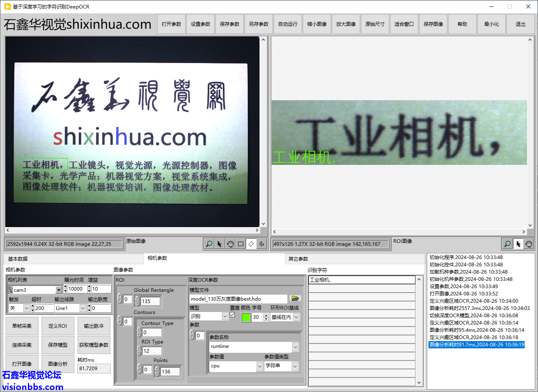Select the rotated rectangle ROI tool
538x392 pixels.
251,244
